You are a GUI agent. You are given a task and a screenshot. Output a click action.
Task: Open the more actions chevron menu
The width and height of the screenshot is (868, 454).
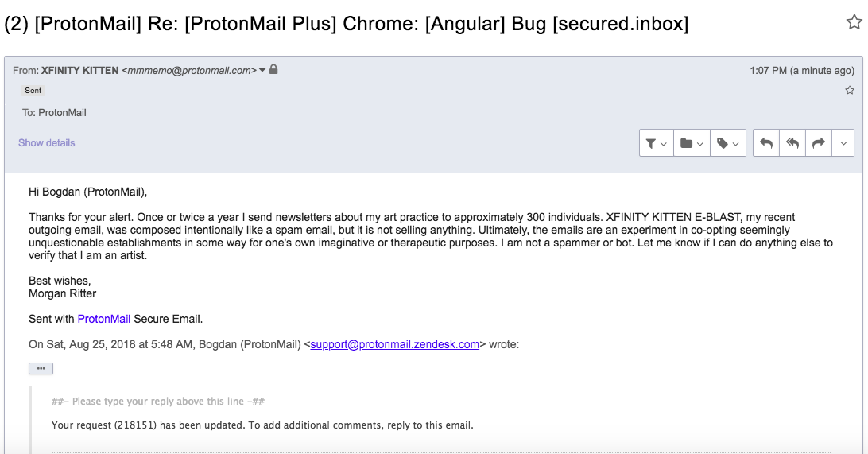(x=843, y=143)
